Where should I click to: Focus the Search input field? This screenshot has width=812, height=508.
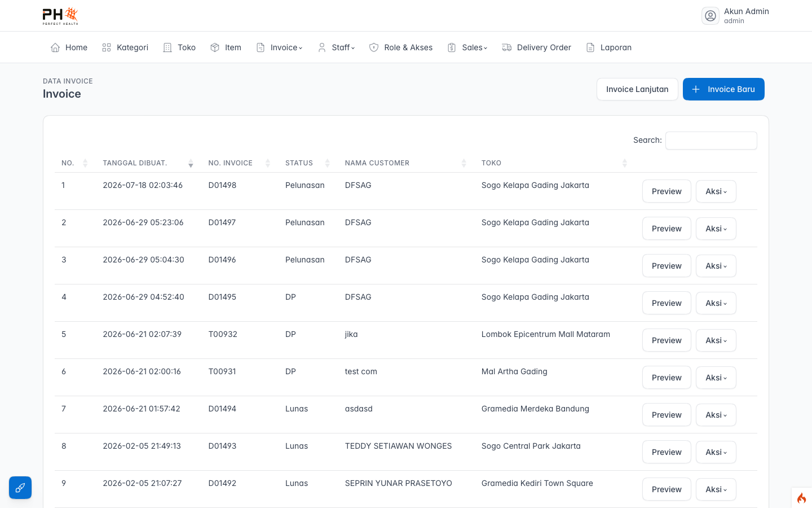[711, 141]
